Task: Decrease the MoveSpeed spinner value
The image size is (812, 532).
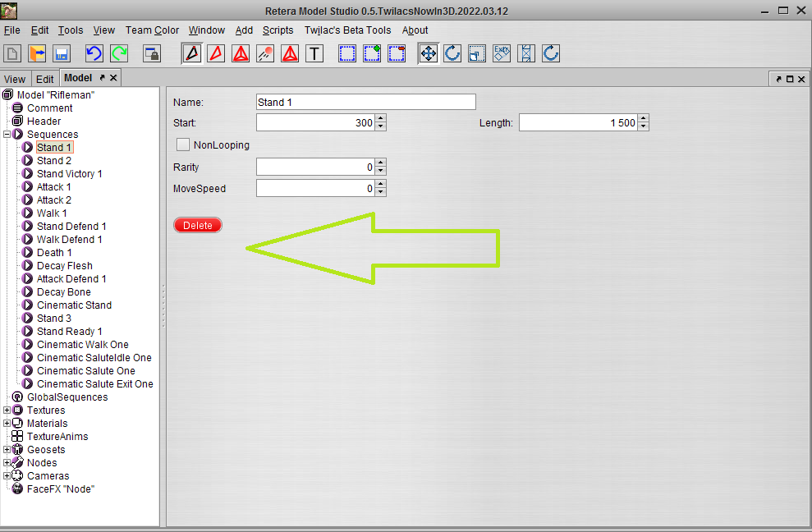Action: point(381,193)
